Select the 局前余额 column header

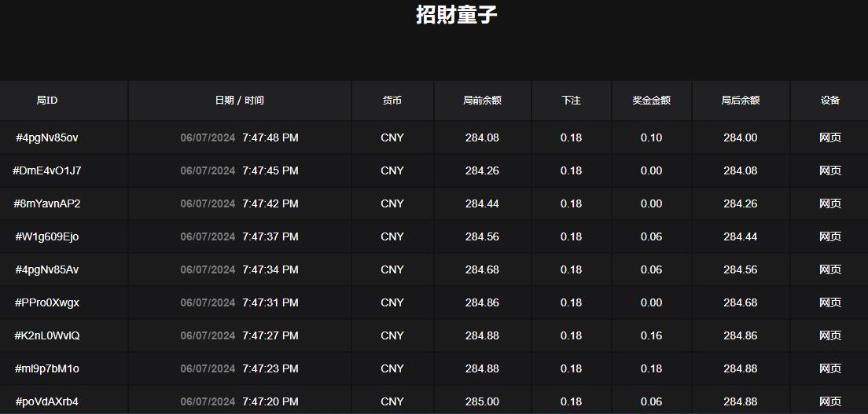(x=482, y=101)
